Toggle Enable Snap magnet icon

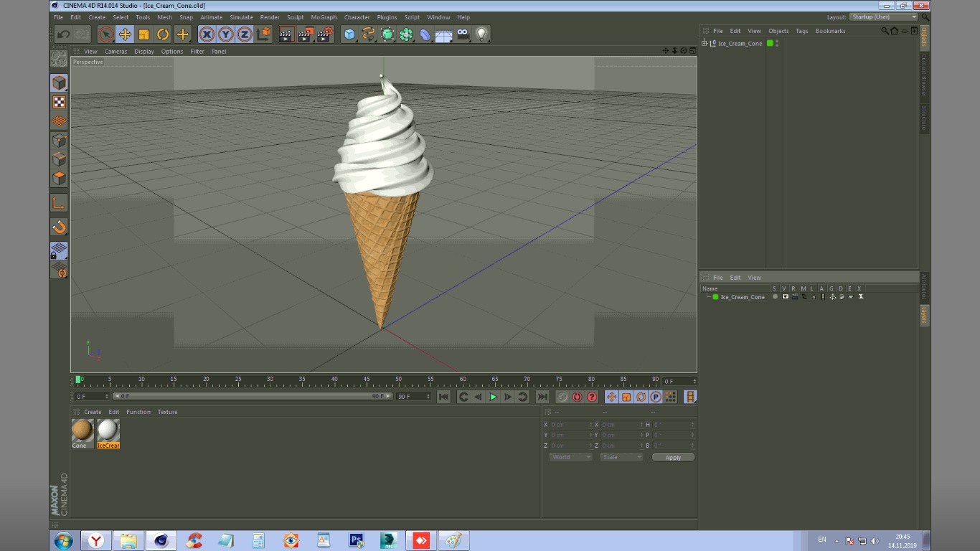pyautogui.click(x=59, y=227)
